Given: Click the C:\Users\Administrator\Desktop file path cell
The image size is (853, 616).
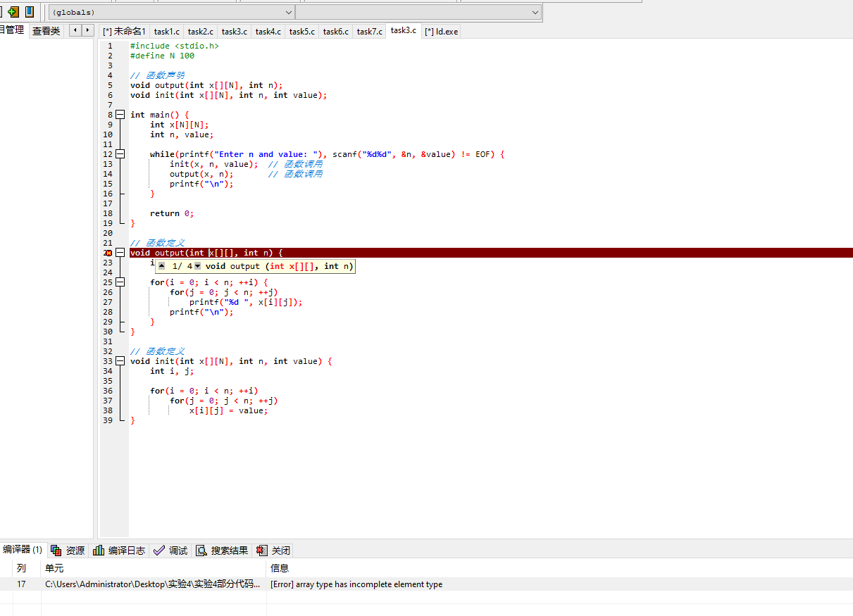Looking at the screenshot, I should click(154, 584).
